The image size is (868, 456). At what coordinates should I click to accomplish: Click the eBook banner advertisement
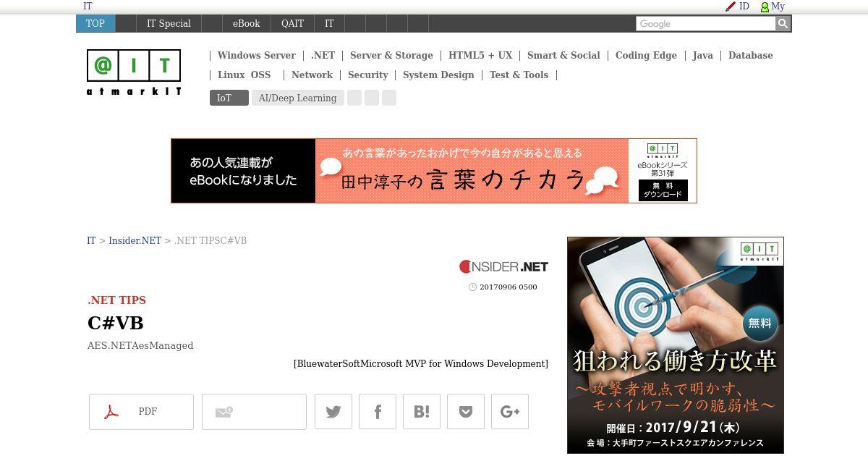434,171
